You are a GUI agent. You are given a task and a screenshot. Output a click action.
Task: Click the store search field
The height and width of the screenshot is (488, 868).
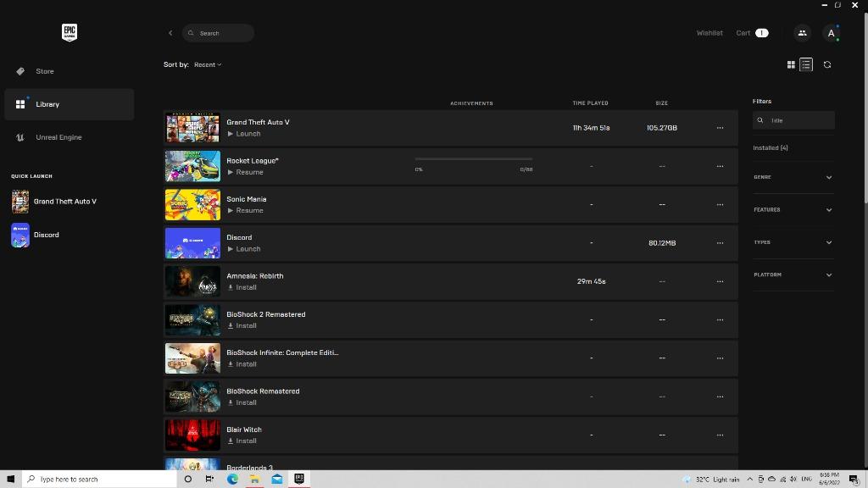[x=218, y=33]
